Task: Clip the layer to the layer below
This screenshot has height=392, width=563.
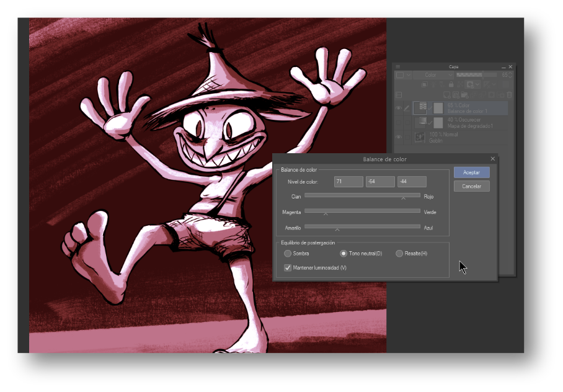Action: coord(425,84)
